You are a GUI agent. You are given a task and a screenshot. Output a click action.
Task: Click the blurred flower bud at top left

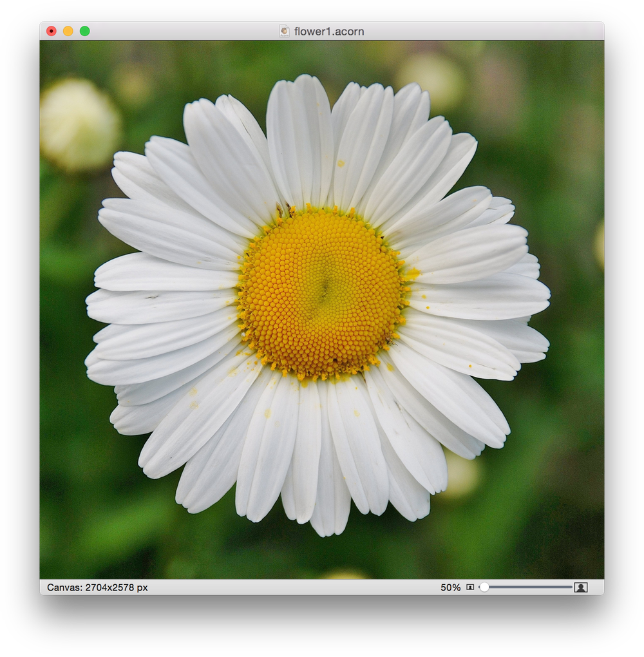pyautogui.click(x=79, y=124)
